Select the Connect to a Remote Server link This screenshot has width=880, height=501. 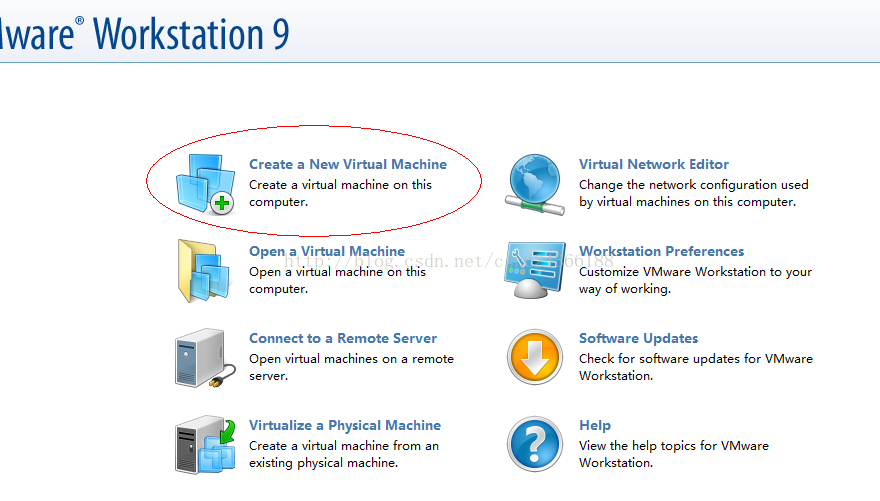tap(343, 338)
